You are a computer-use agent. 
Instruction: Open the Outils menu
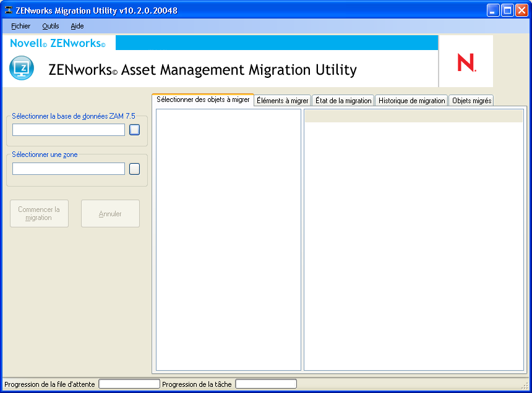[51, 26]
